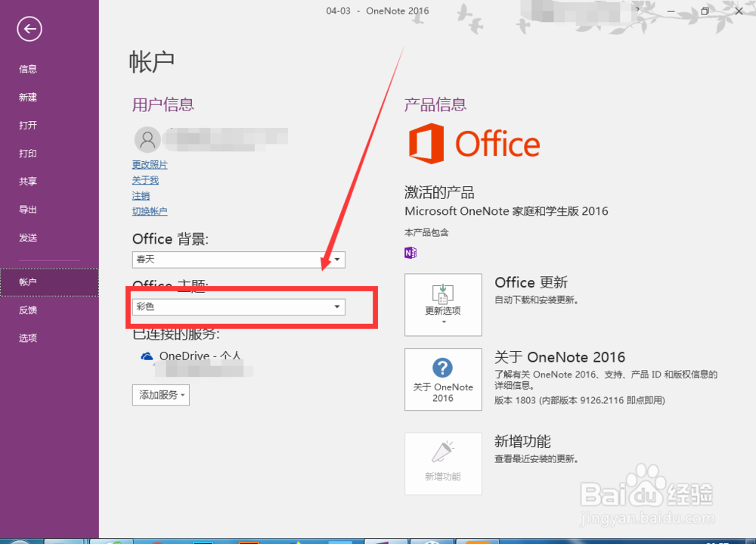Viewport: 756px width, 544px height.
Task: Click the help question mark in title bar
Action: click(x=637, y=11)
